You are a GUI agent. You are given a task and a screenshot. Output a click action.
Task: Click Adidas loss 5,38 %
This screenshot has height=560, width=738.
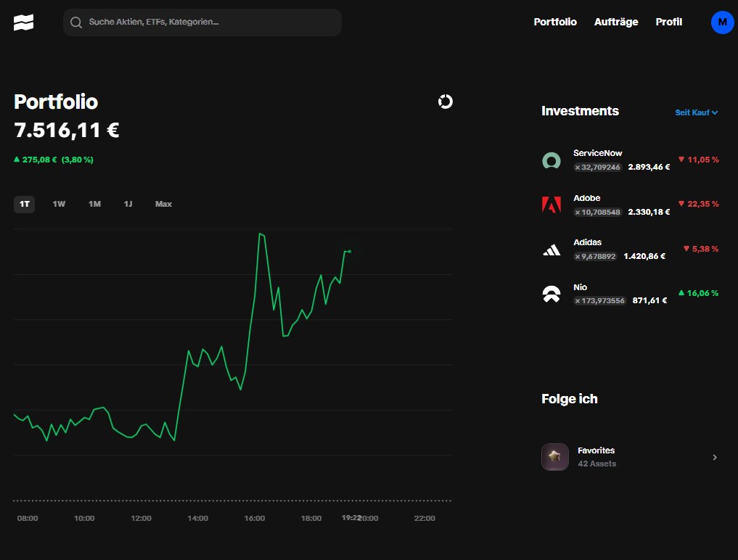pos(701,249)
